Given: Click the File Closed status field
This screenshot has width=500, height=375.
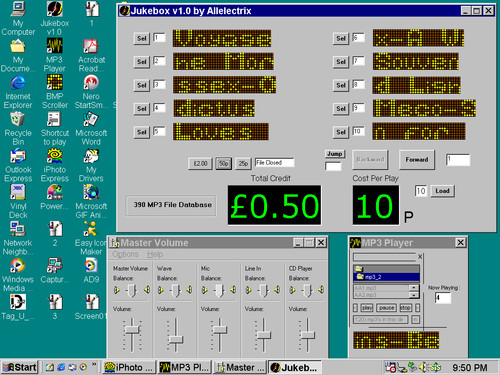Looking at the screenshot, I should coord(274,163).
